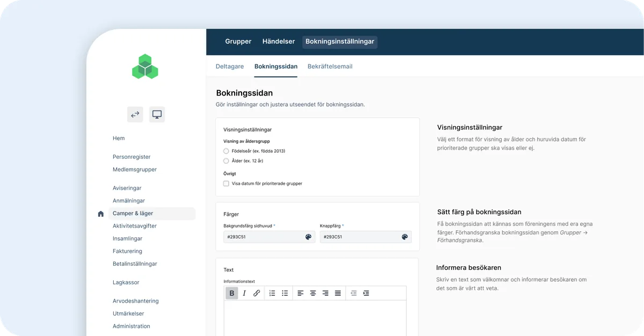Click the swap arrows icon button
Screen dimensions: 644x336
[x=135, y=114]
